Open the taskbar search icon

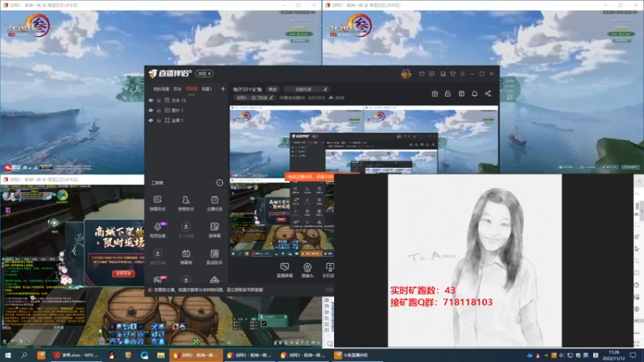[24, 355]
